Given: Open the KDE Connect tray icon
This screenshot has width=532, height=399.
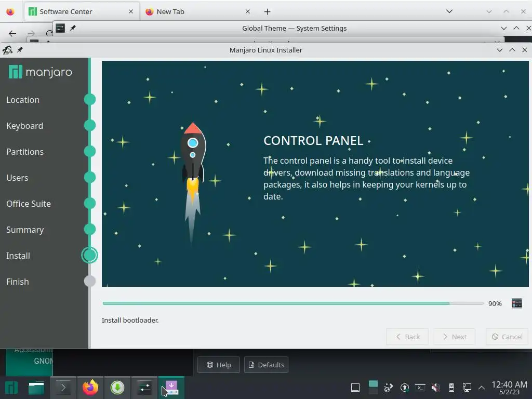Looking at the screenshot, I should [x=389, y=388].
